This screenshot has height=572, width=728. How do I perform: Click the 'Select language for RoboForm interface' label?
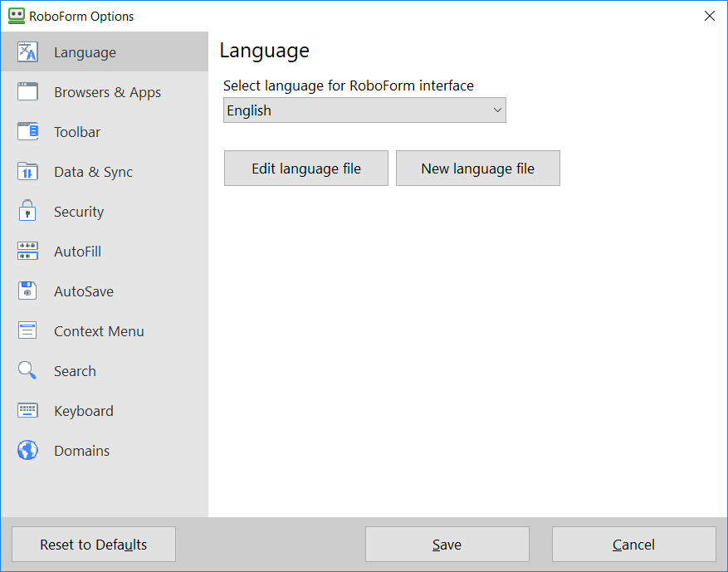(x=348, y=86)
